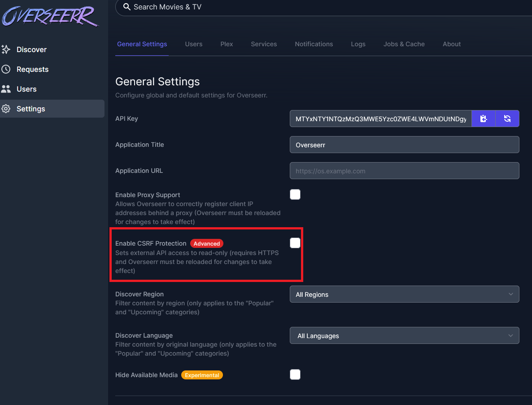Click the Application URL field

pyautogui.click(x=404, y=171)
